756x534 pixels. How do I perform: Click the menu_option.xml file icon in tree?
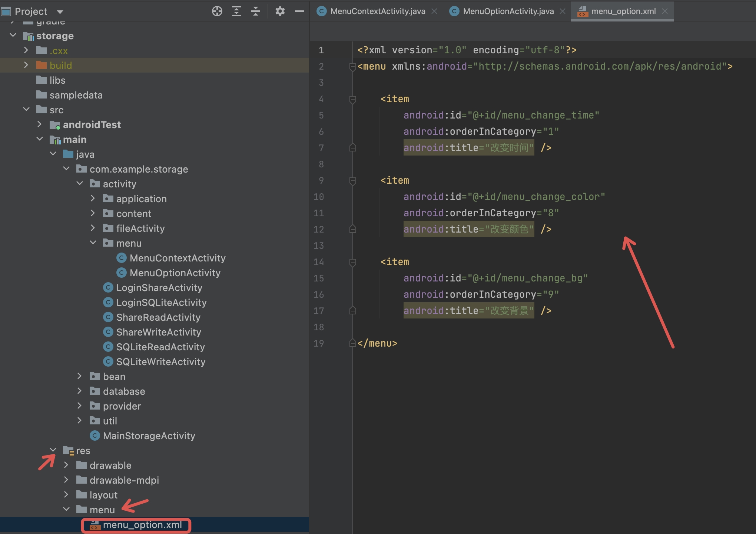(95, 525)
